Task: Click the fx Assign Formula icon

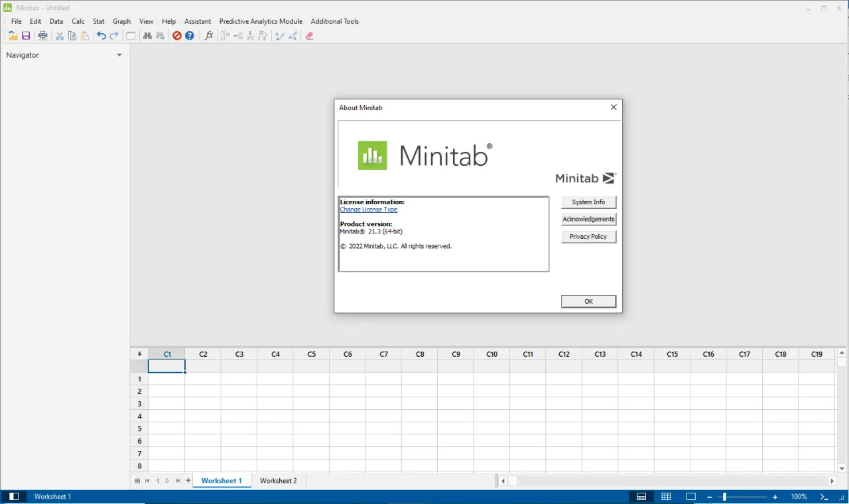Action: (x=209, y=36)
